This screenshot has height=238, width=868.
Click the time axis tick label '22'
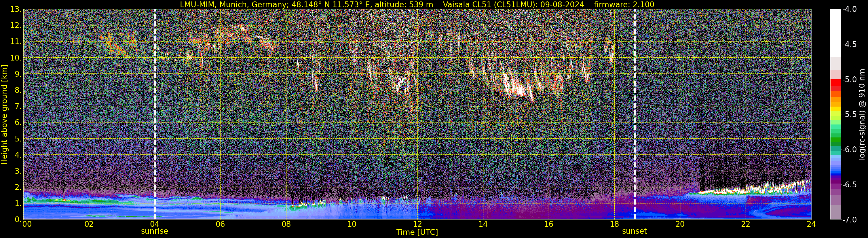(746, 224)
